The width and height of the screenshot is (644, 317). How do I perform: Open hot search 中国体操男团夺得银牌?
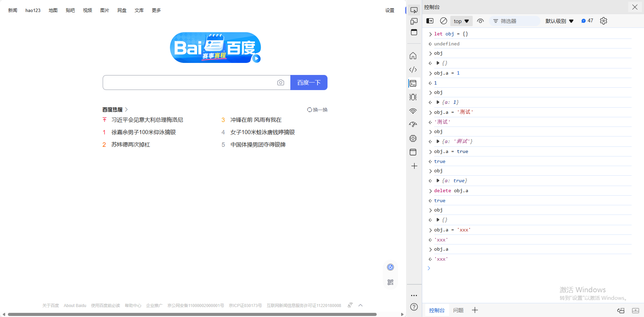(258, 145)
